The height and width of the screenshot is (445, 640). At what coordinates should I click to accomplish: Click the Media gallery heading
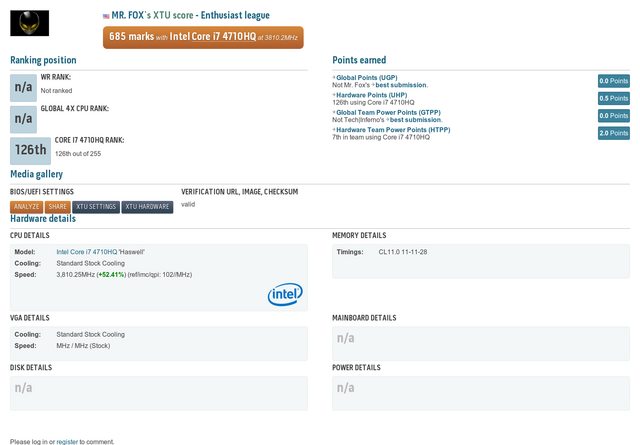coord(36,174)
